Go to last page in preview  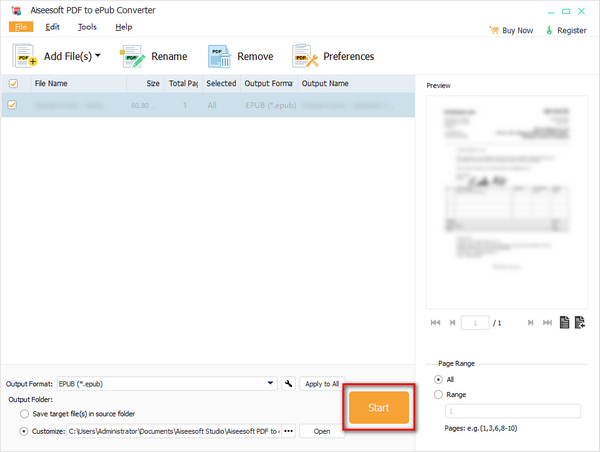click(x=547, y=323)
